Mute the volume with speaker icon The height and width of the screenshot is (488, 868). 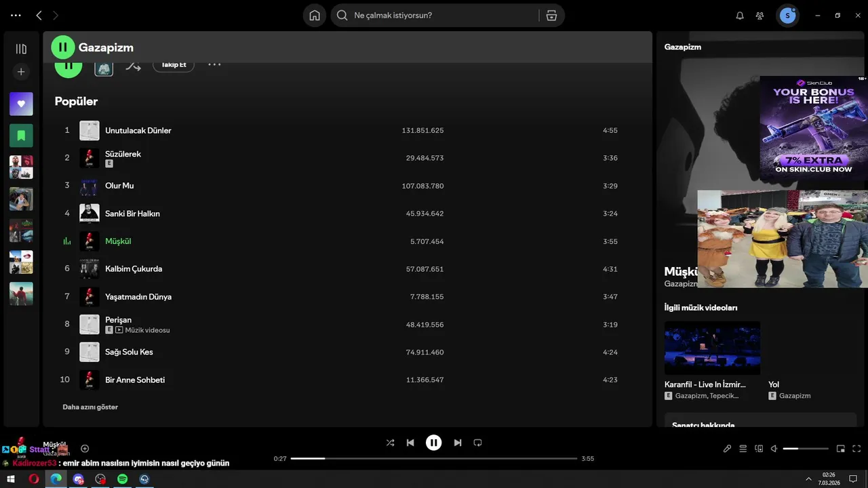[x=774, y=449]
